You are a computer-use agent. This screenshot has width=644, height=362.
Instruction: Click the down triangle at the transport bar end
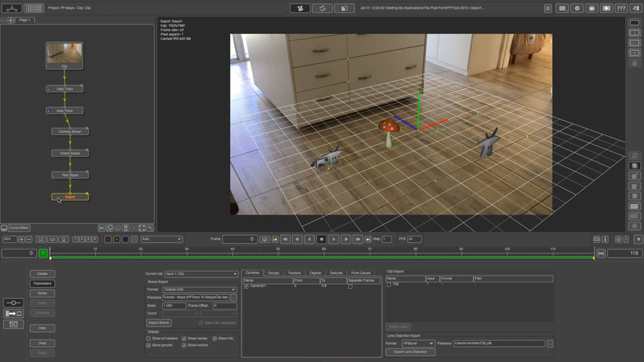click(x=638, y=239)
